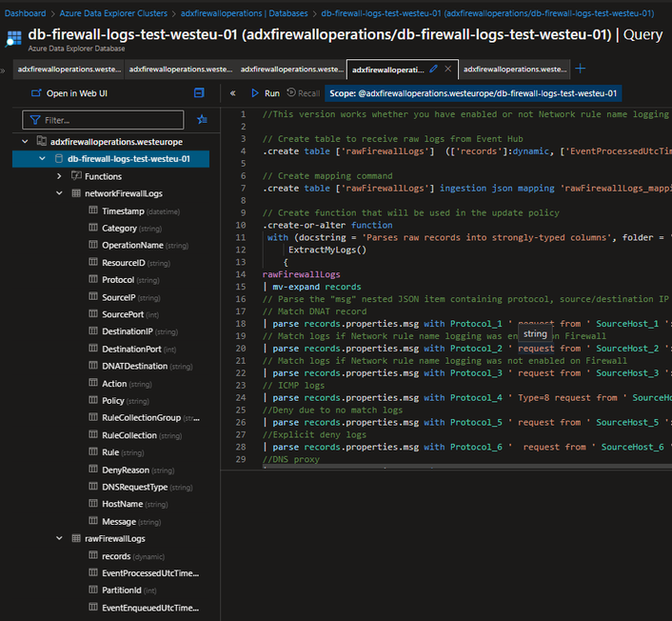Viewport: 672px width, 621px height.
Task: Click the collapse panel icon beside Open in Web UI
Action: point(199,92)
